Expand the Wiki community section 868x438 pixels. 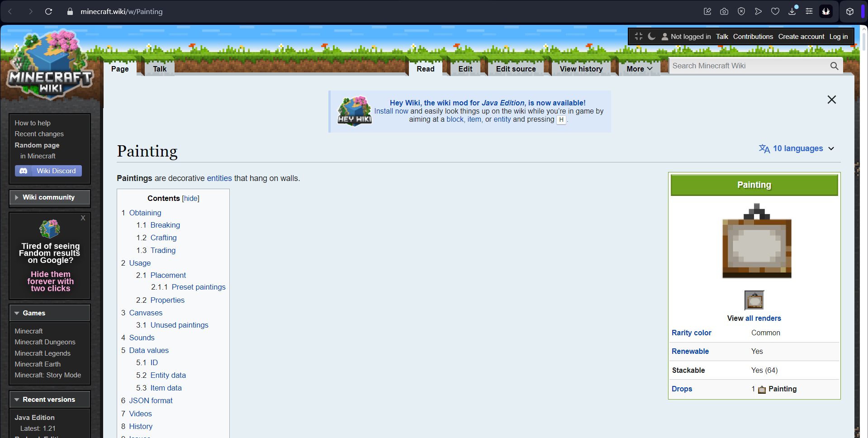50,197
